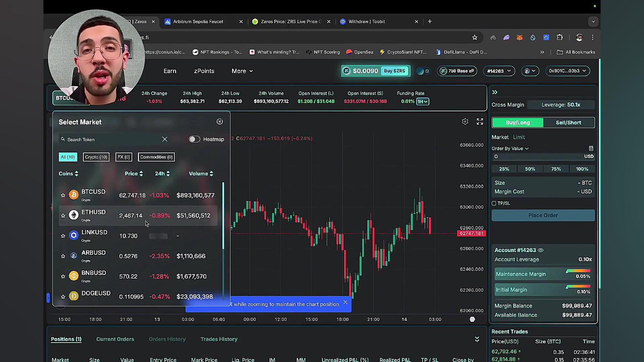Bookmark this page with star icon

(475, 38)
